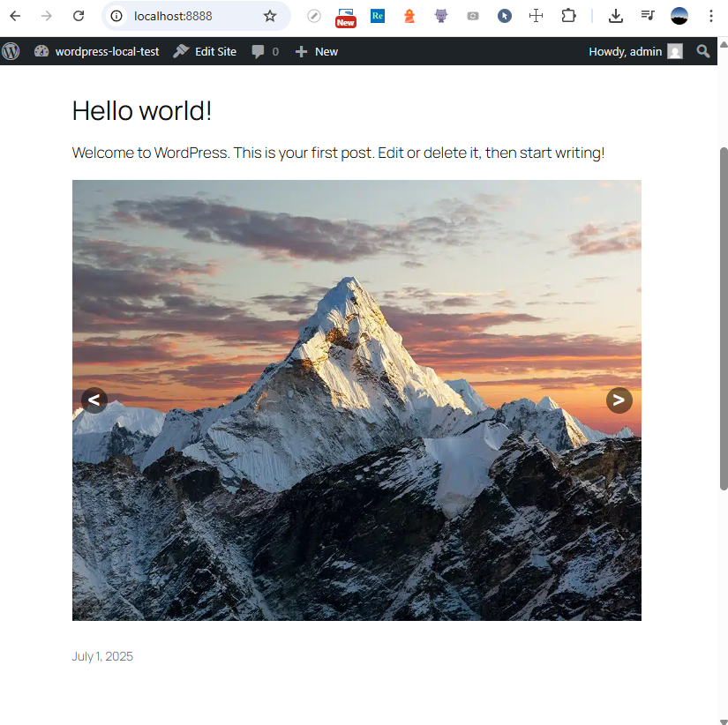Open the crosshair measure extension

(537, 16)
